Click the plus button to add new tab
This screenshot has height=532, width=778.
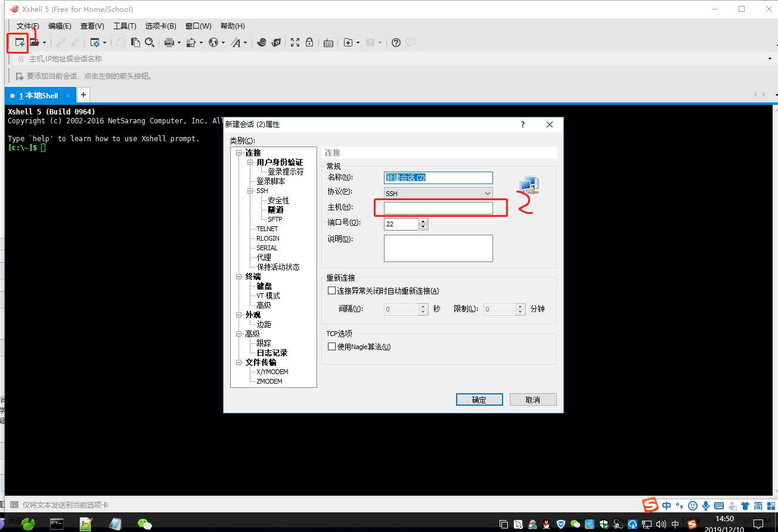(83, 95)
